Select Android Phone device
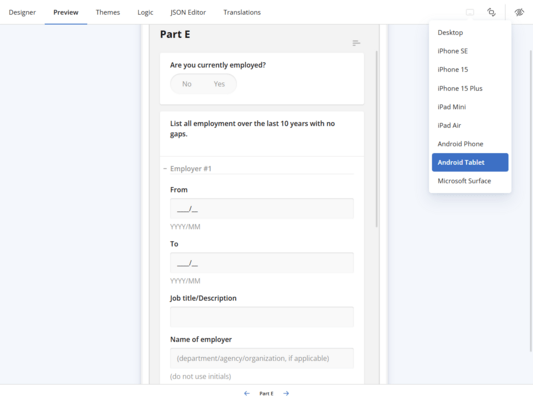Image resolution: width=533 pixels, height=400 pixels. (470, 144)
